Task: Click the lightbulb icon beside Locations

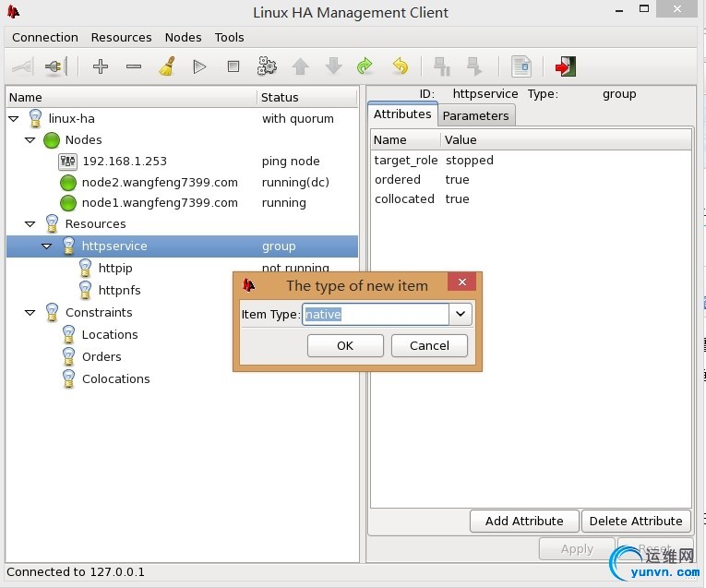Action: 68,334
